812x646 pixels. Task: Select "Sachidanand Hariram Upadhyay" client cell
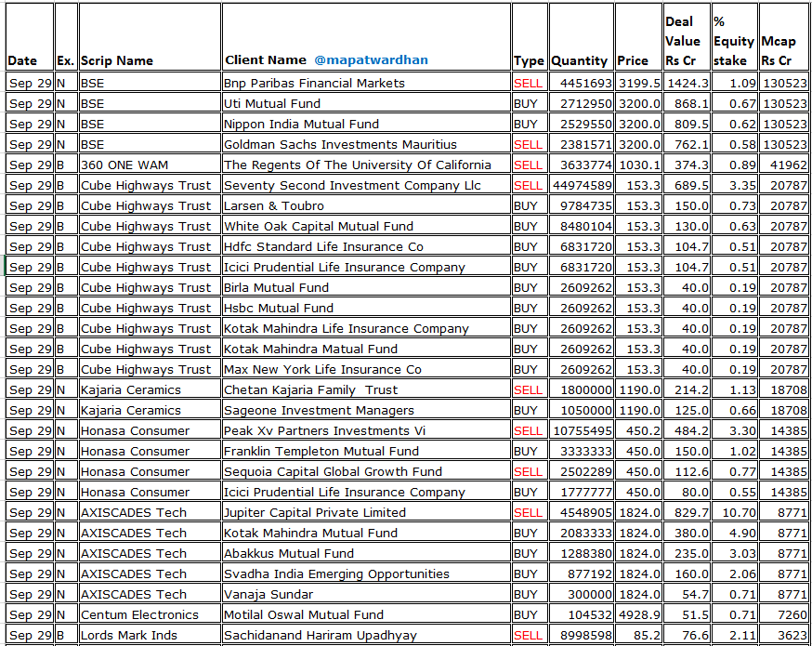pyautogui.click(x=366, y=636)
